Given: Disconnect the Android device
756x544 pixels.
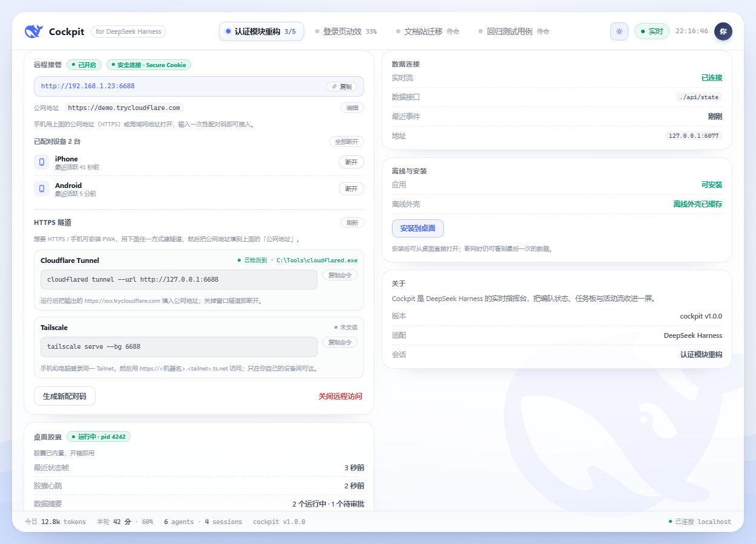Looking at the screenshot, I should click(351, 189).
